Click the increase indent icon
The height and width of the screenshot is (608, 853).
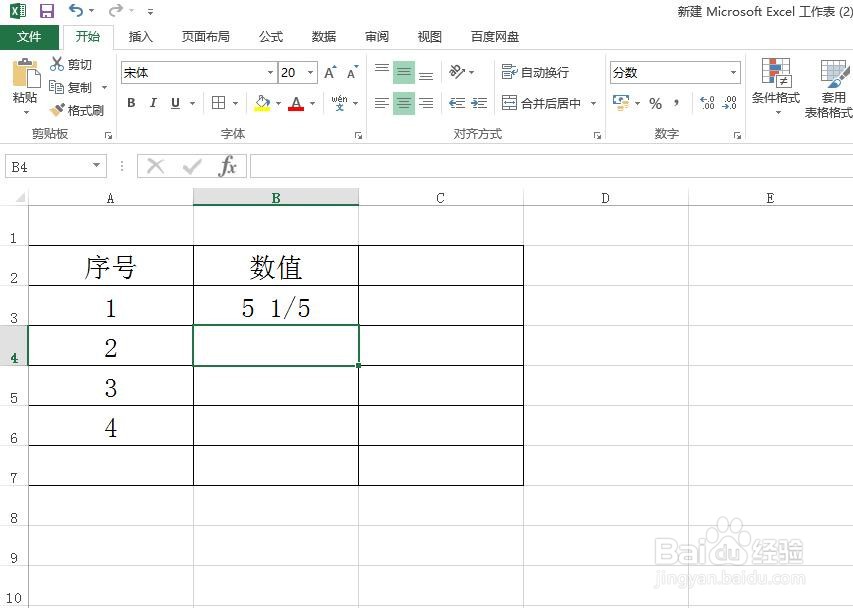[x=479, y=103]
